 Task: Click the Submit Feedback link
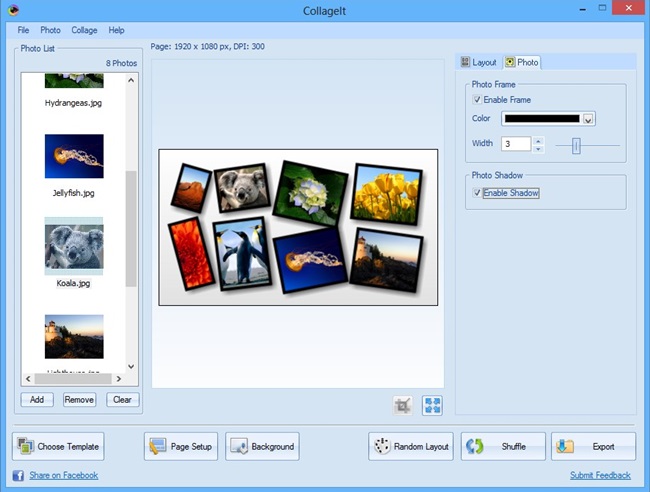600,475
